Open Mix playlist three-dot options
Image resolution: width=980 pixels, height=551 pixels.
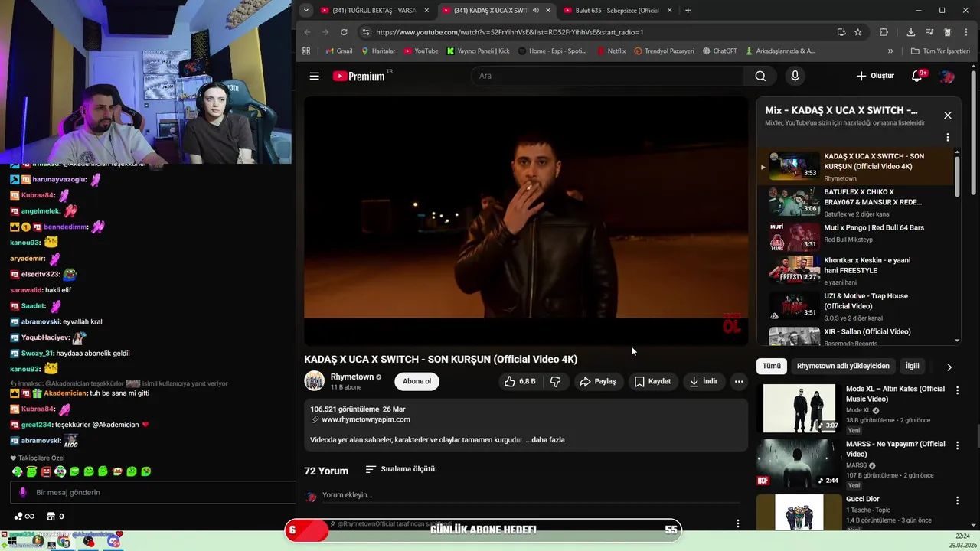948,138
